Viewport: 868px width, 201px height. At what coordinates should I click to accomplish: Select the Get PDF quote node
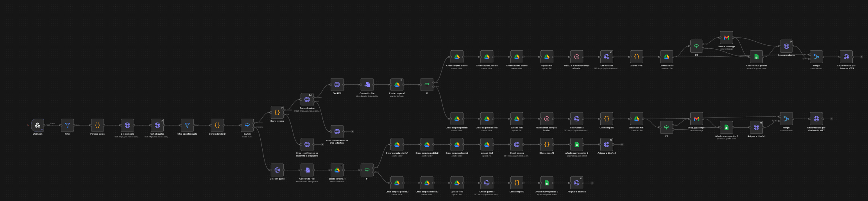point(277,170)
